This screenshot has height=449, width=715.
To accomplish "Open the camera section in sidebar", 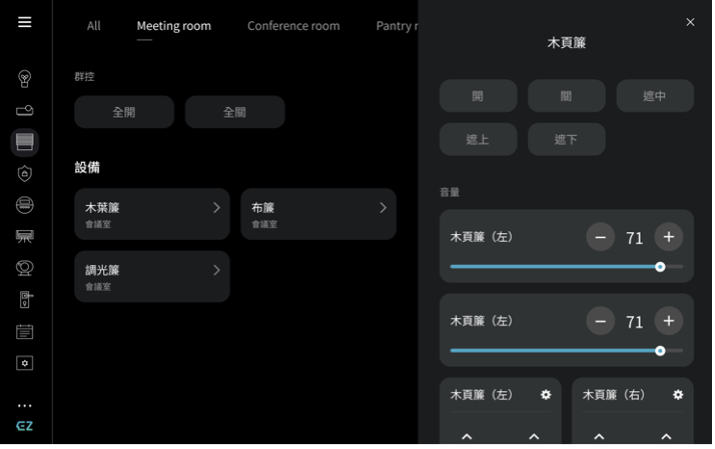I will (25, 268).
